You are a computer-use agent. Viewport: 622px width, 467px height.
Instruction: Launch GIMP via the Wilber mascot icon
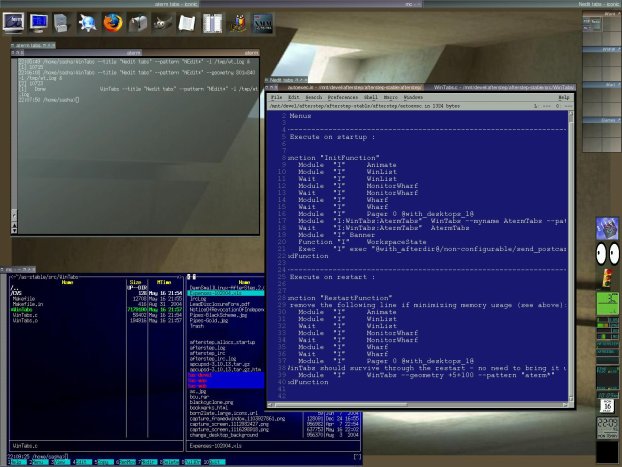[162, 23]
